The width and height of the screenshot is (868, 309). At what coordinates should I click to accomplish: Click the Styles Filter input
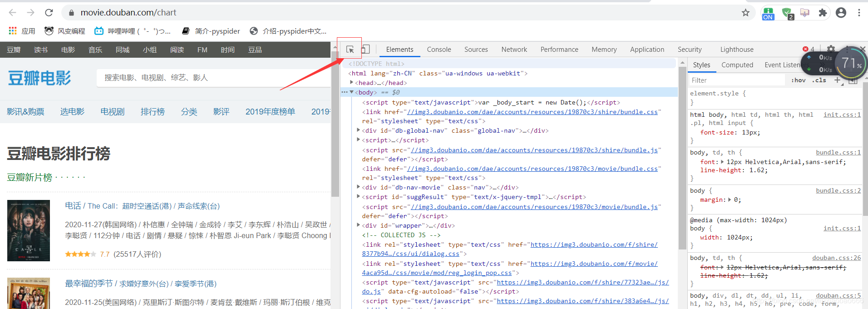(737, 80)
